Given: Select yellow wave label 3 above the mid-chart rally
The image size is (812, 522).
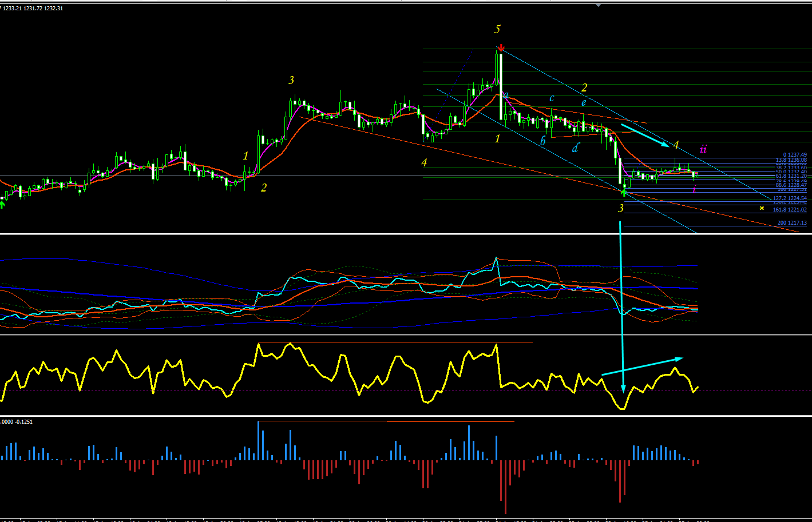Looking at the screenshot, I should pyautogui.click(x=291, y=81).
